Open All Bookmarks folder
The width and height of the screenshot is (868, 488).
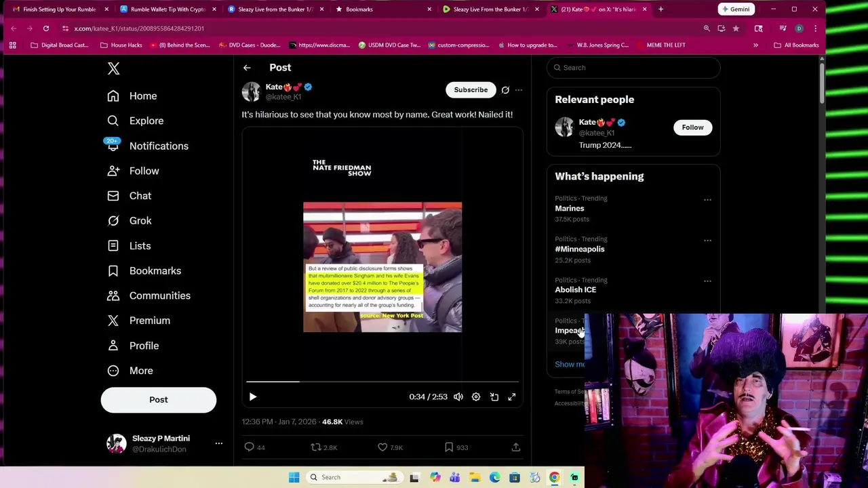(796, 45)
